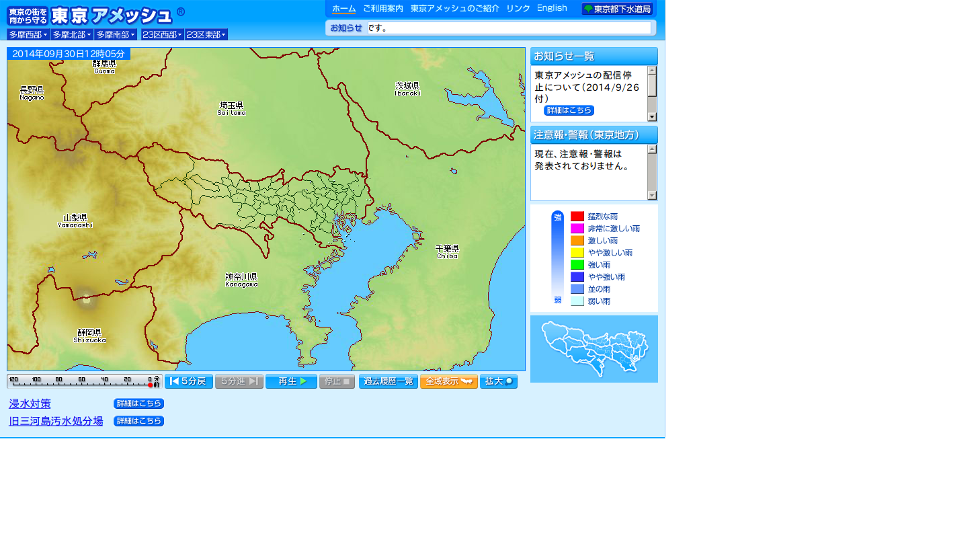Image resolution: width=980 pixels, height=542 pixels.
Task: Click the お知らせ ticker text field
Action: click(509, 28)
